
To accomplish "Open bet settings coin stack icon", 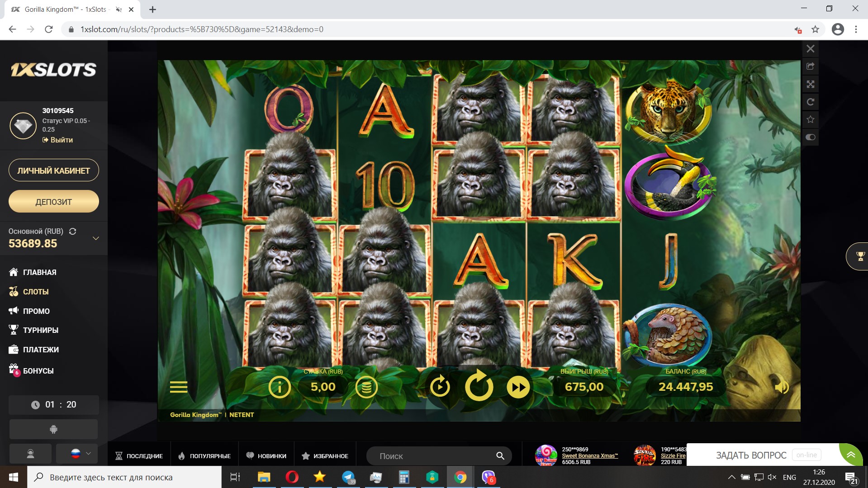I will tap(366, 387).
